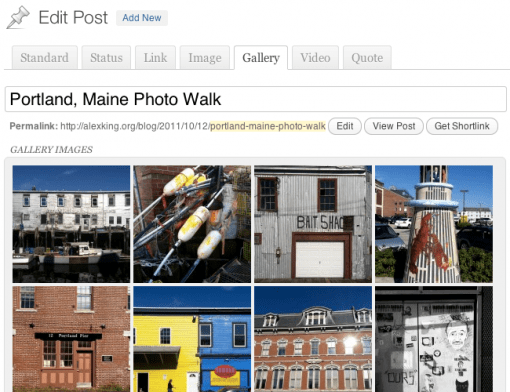Click the highlighted permalink slug portland-maine-photo-walk
Screen dimensions: 510x392
(268, 126)
